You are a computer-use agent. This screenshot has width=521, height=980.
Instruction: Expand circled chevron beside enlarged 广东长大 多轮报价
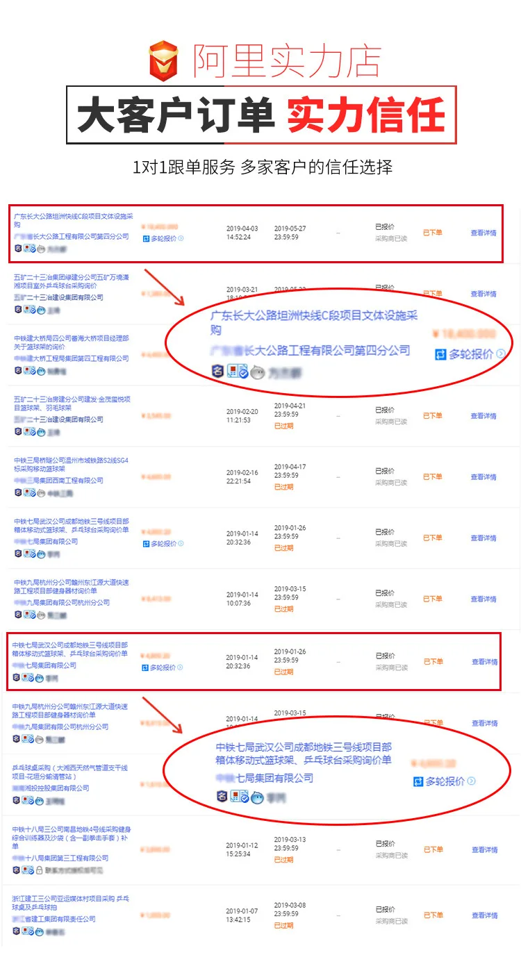tap(501, 355)
